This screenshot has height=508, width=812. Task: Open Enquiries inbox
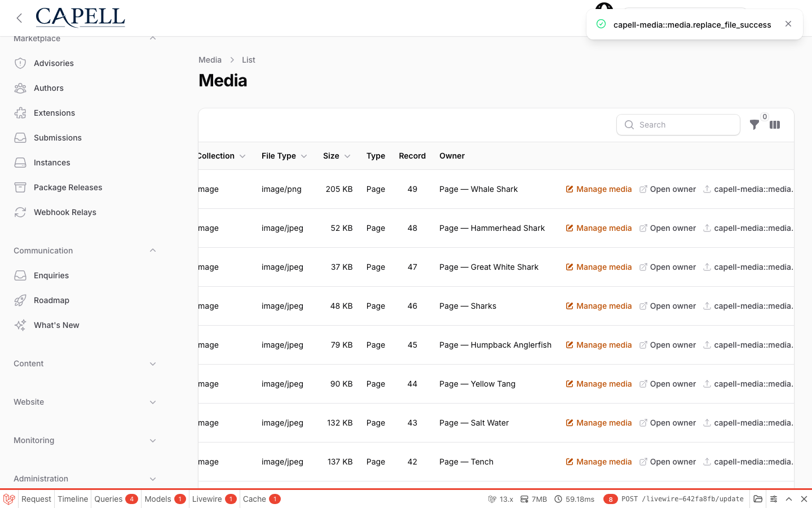click(x=51, y=275)
